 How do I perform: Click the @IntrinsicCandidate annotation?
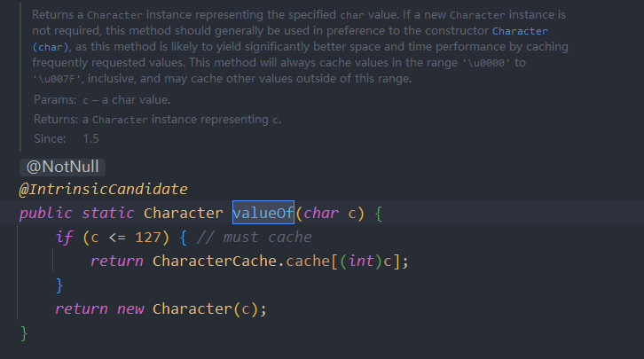pyautogui.click(x=103, y=189)
